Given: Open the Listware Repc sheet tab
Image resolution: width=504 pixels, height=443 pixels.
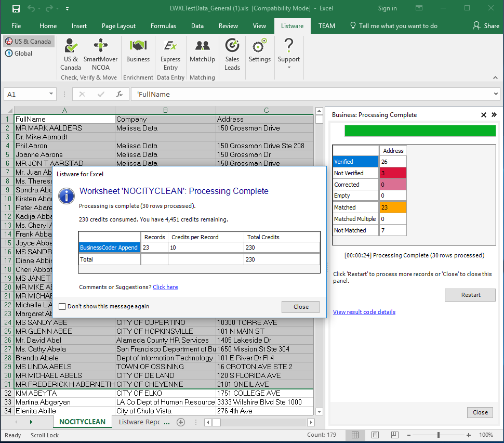Looking at the screenshot, I should [139, 422].
